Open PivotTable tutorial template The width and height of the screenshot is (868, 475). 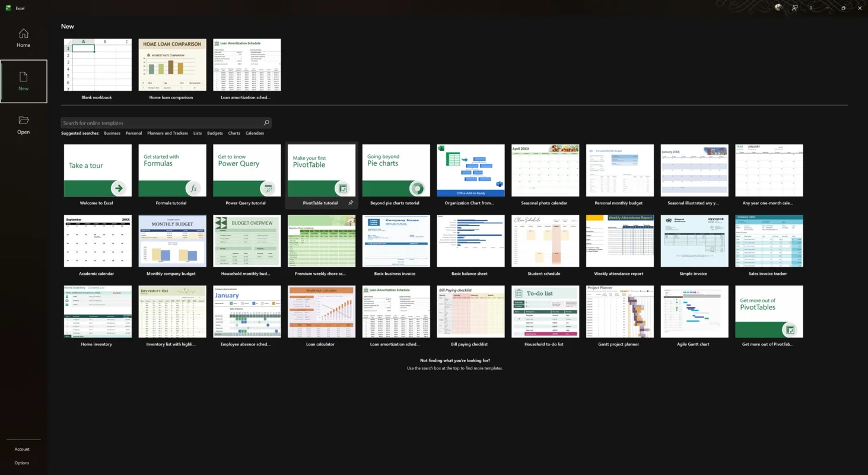point(322,176)
